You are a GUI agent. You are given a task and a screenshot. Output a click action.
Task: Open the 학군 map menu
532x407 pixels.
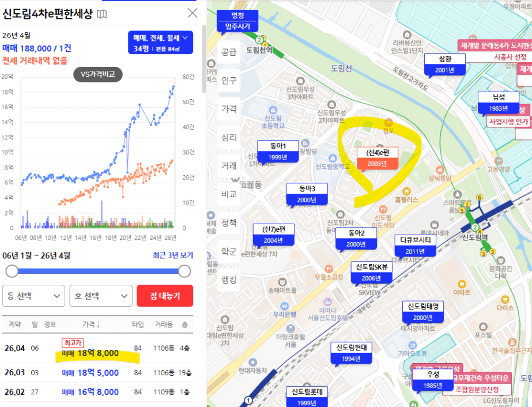point(229,251)
